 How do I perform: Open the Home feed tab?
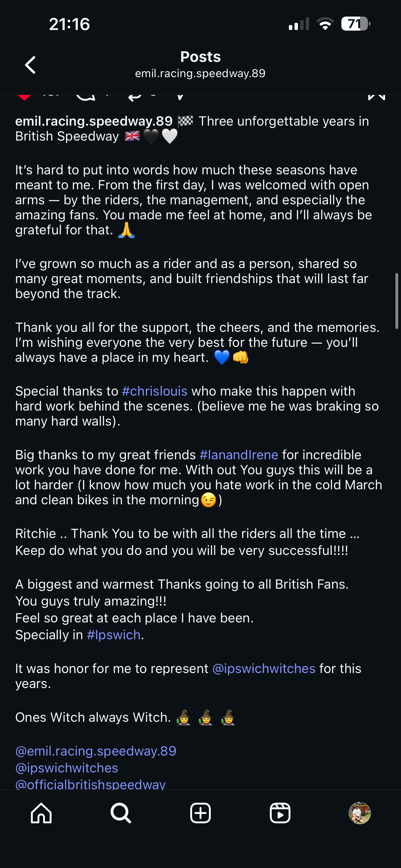pyautogui.click(x=42, y=813)
